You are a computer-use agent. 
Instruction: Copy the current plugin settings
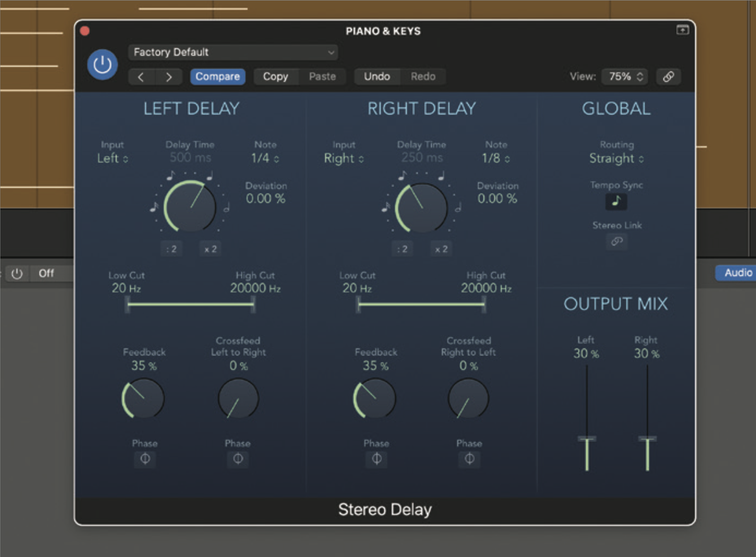click(x=275, y=76)
